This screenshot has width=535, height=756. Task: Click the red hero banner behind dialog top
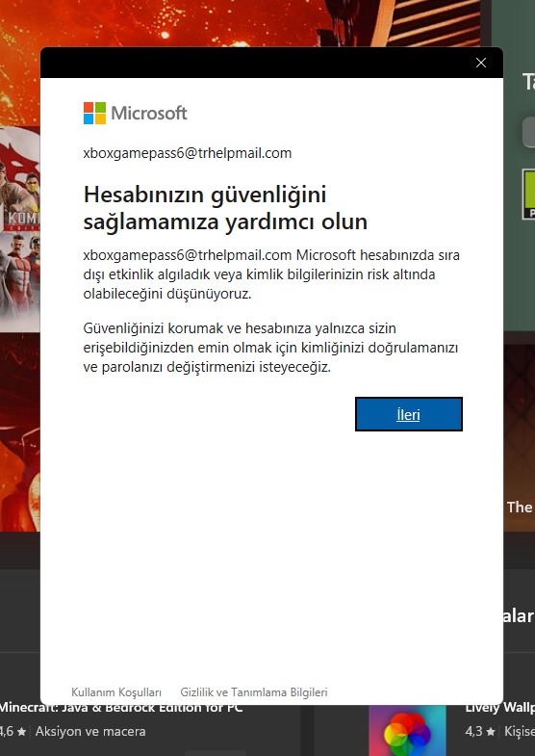(x=241, y=23)
